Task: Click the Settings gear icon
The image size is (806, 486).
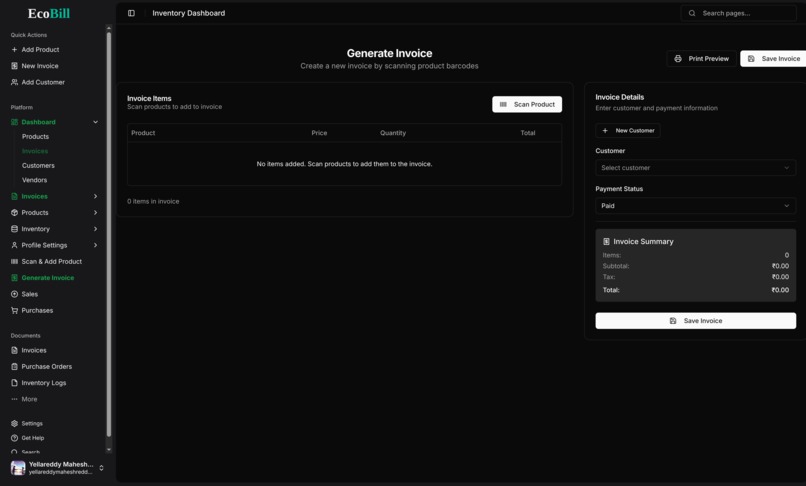Action: [14, 424]
